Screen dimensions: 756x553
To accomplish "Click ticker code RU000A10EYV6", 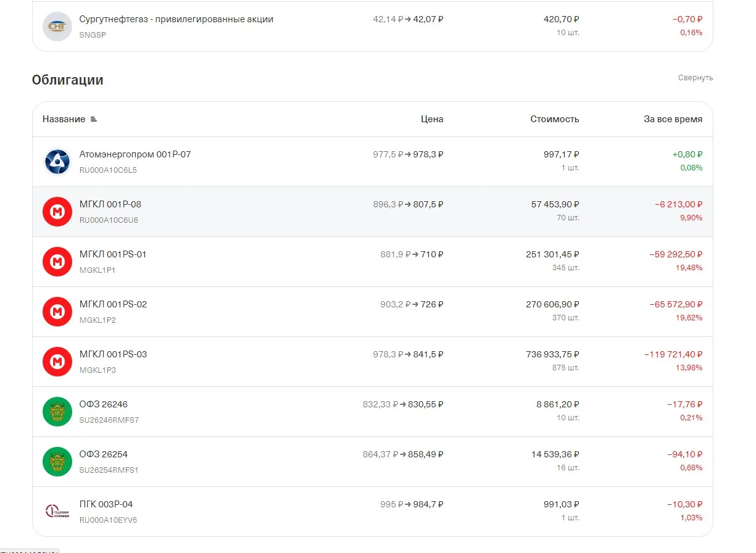I will [x=108, y=520].
